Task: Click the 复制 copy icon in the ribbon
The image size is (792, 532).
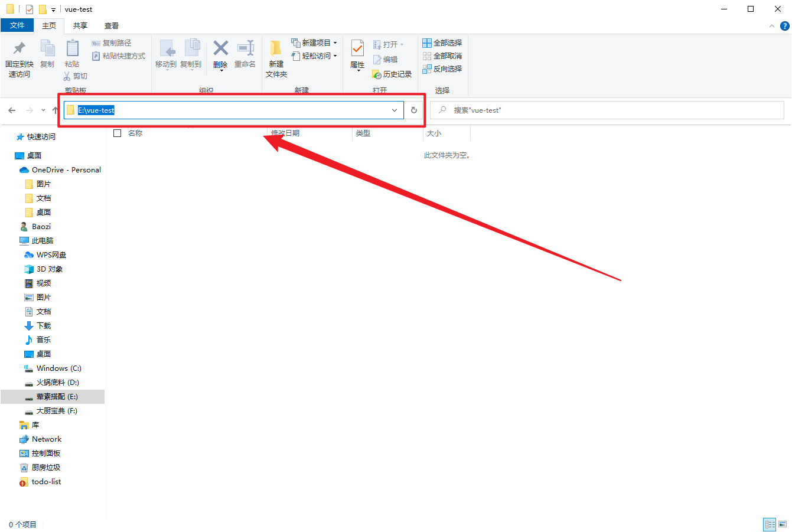Action: click(x=47, y=48)
